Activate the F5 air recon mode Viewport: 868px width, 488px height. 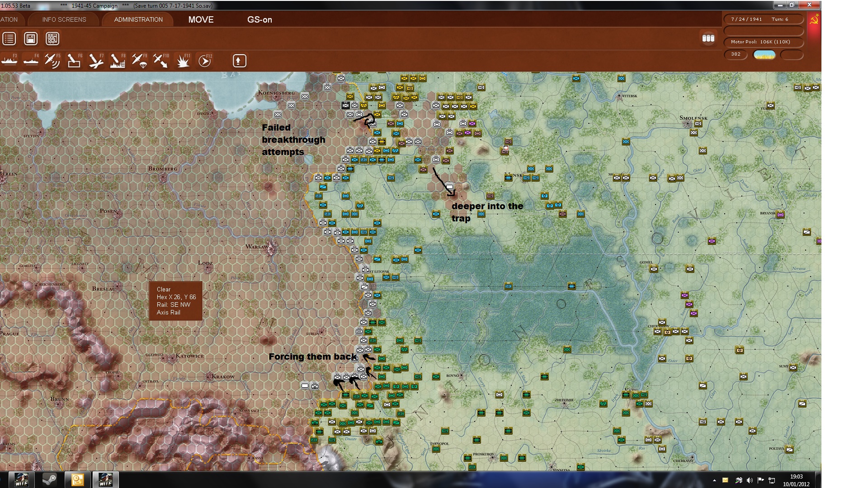(52, 61)
